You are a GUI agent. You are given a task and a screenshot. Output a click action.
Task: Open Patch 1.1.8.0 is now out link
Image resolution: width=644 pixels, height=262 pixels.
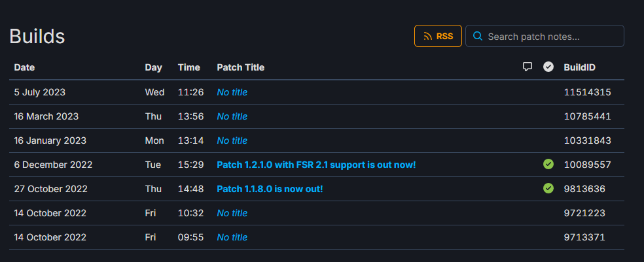[270, 189]
